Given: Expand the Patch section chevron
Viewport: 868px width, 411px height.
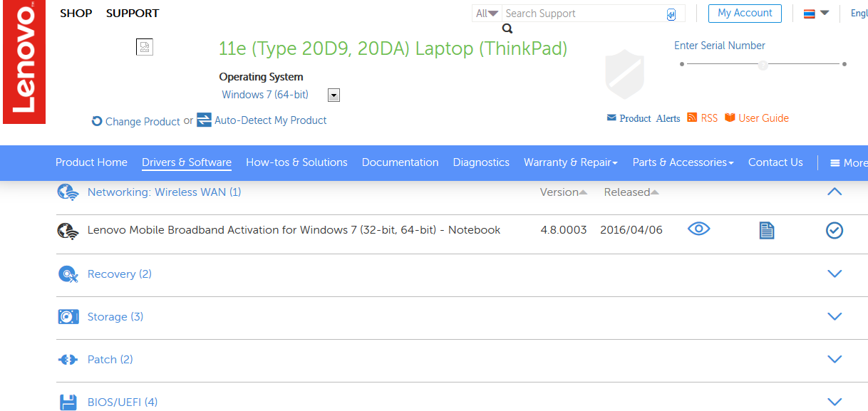Looking at the screenshot, I should [x=835, y=359].
